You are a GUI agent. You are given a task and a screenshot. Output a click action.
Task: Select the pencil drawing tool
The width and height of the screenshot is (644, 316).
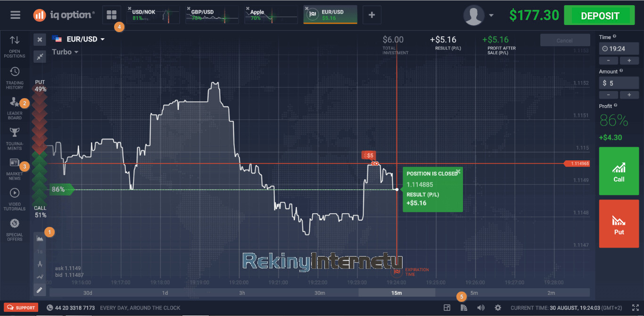point(40,290)
